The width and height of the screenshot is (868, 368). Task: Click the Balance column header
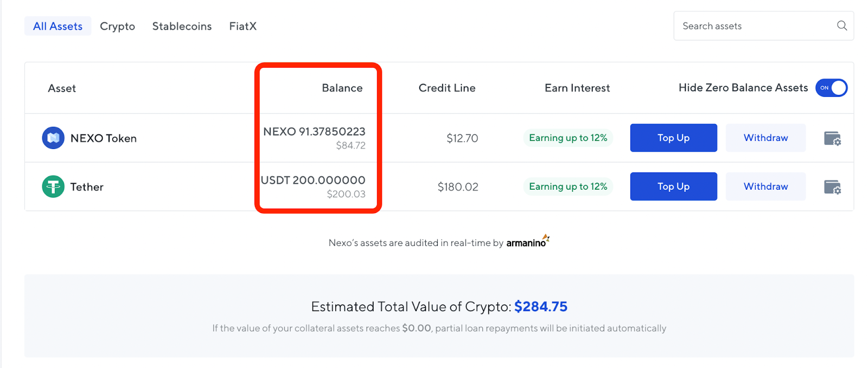click(342, 88)
